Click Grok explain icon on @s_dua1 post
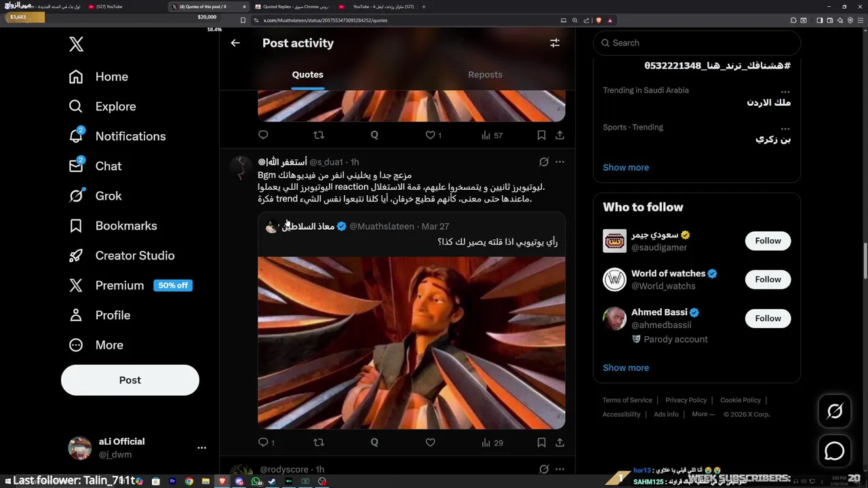868x488 pixels. [544, 162]
